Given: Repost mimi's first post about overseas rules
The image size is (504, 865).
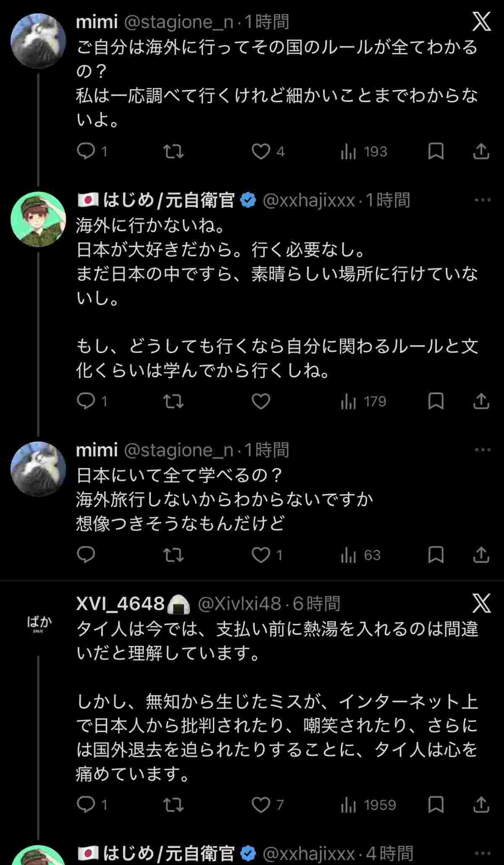Looking at the screenshot, I should click(x=173, y=151).
